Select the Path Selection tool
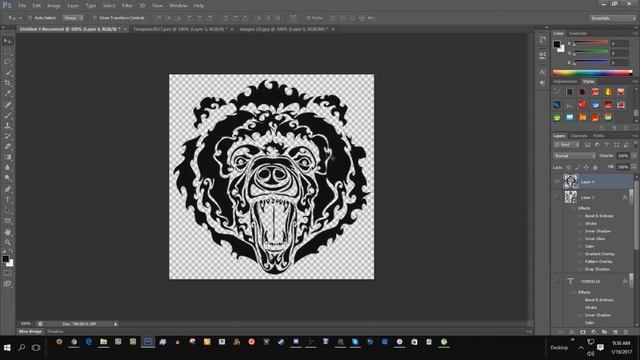This screenshot has height=360, width=640. [7, 210]
